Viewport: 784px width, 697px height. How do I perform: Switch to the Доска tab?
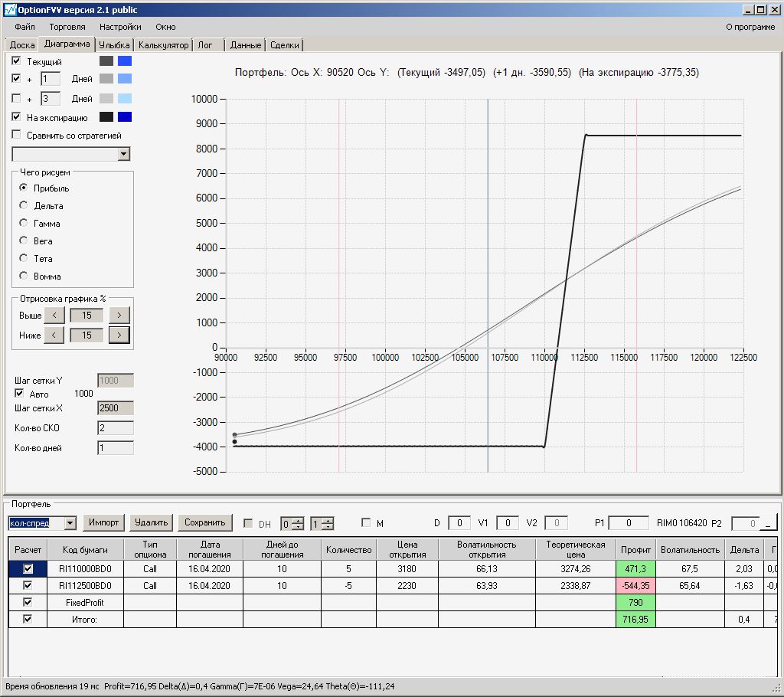22,45
